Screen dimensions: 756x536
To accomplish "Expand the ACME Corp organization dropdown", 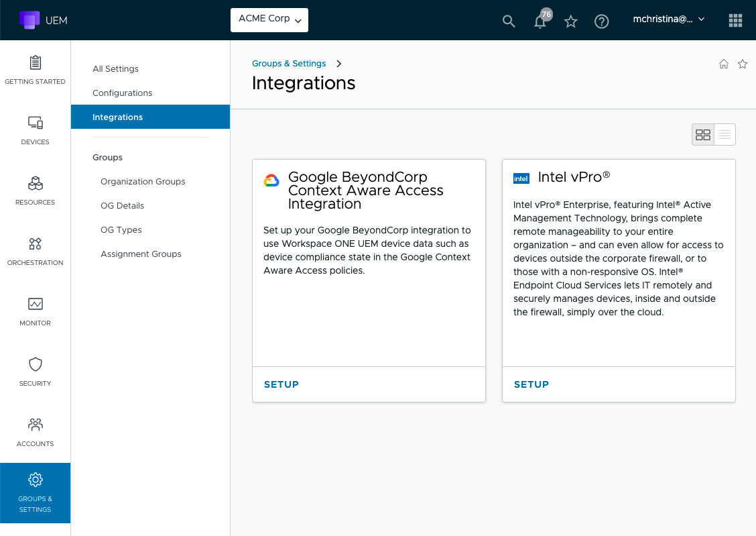I will tap(269, 19).
